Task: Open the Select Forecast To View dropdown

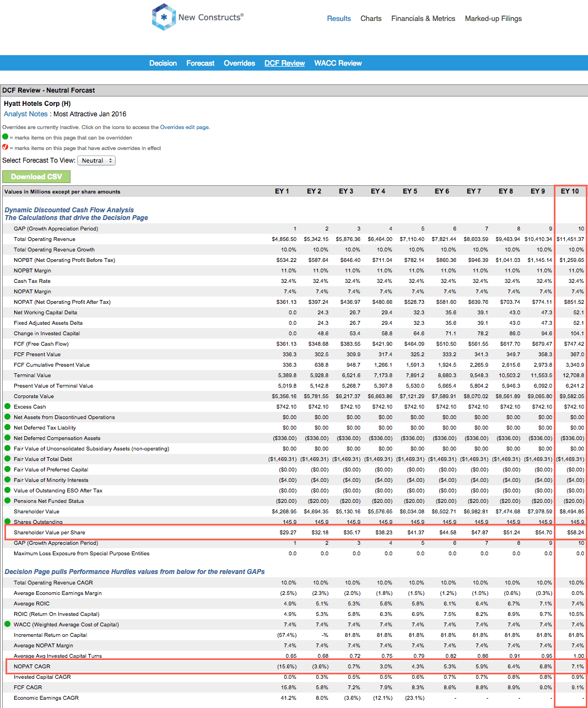Action: (x=96, y=160)
